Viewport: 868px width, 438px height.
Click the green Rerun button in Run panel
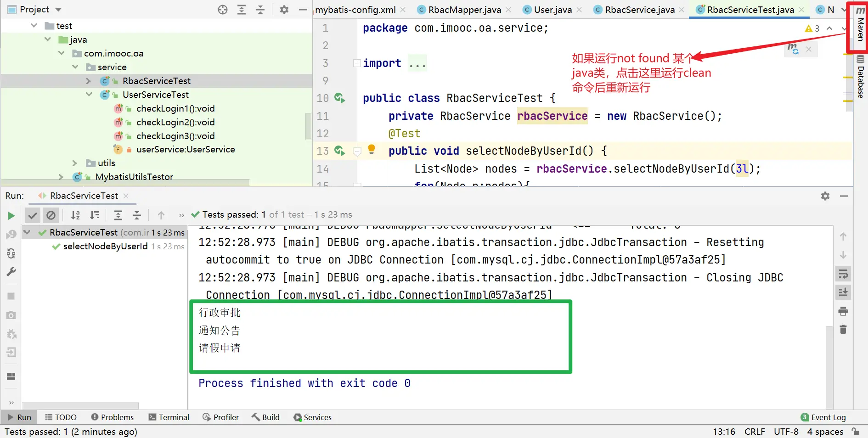pos(11,216)
